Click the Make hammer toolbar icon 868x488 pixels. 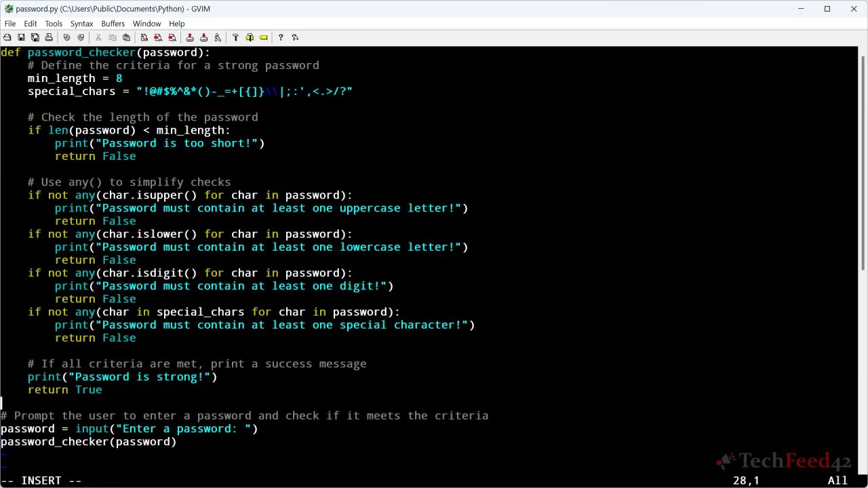pos(235,37)
